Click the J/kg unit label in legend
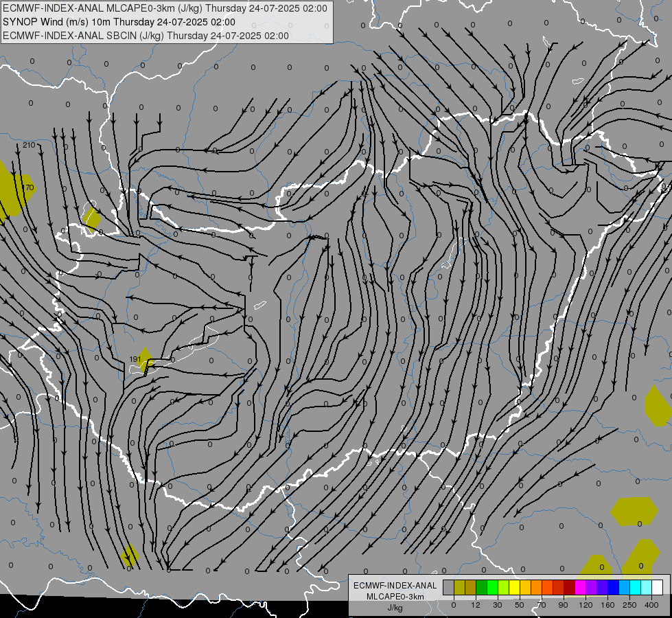The image size is (672, 618). 395,608
